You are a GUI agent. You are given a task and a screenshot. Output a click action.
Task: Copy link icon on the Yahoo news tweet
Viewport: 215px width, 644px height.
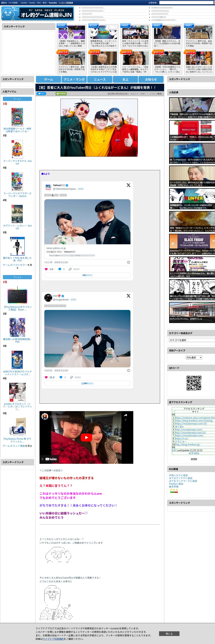tap(70, 269)
